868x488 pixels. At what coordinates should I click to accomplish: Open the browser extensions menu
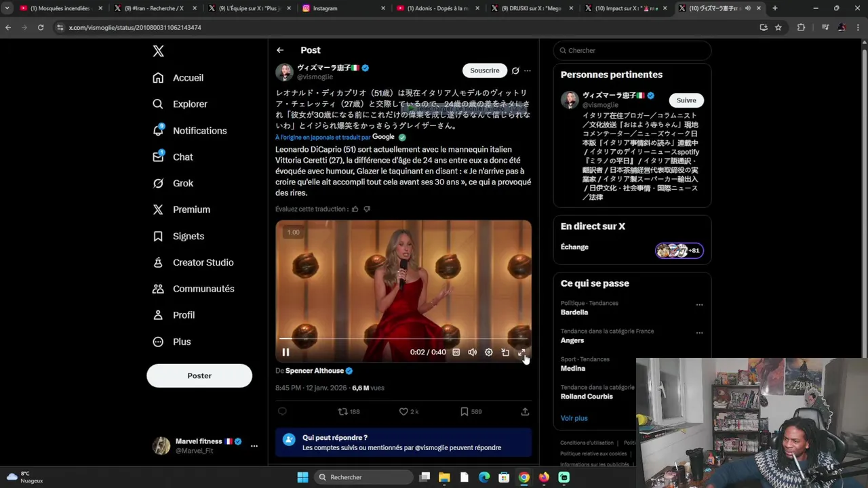801,27
